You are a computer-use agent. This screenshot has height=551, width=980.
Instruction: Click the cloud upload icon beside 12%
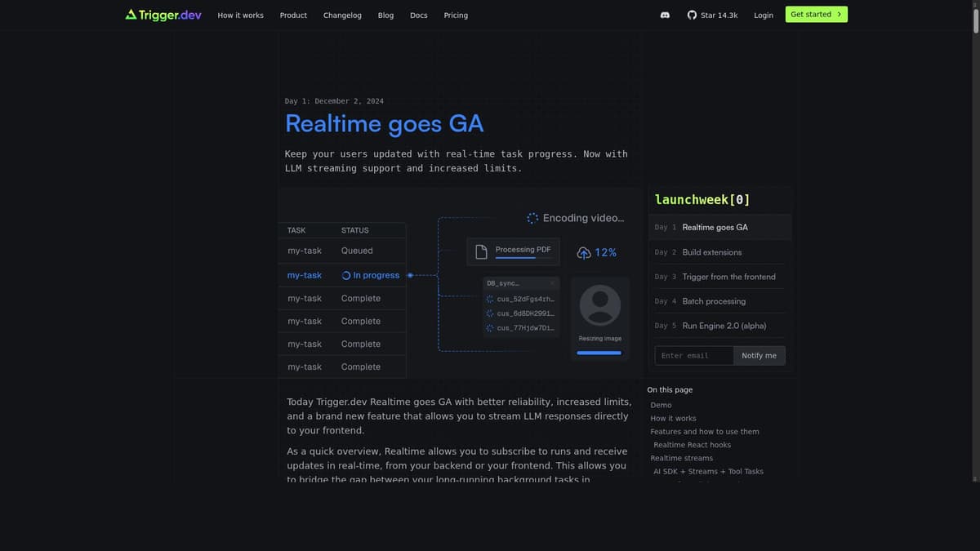(584, 253)
